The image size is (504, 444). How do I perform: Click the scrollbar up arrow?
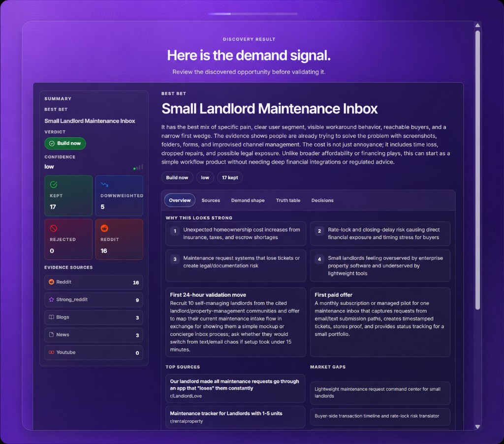477,26
